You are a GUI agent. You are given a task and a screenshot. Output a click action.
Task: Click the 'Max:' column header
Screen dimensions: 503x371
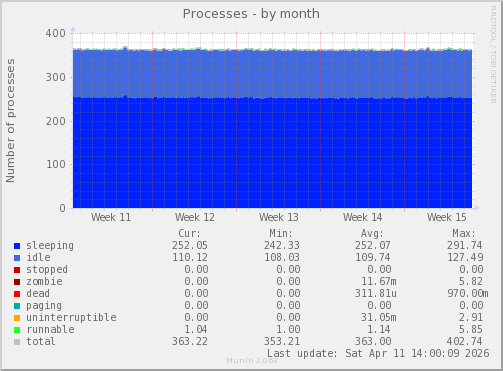coord(464,234)
